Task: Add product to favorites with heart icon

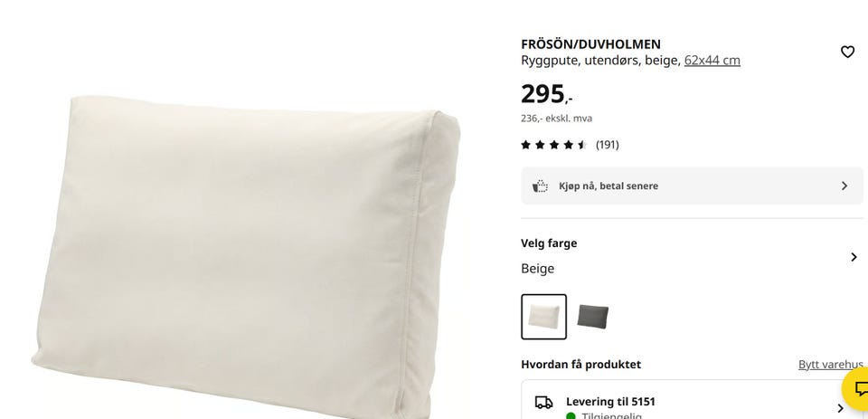Action: click(x=847, y=52)
